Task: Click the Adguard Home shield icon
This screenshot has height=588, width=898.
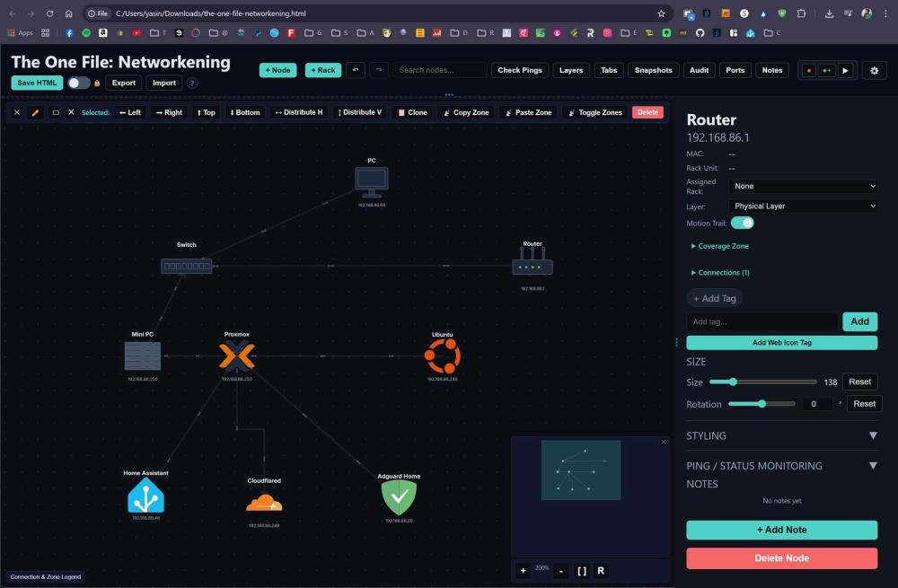Action: 399,497
